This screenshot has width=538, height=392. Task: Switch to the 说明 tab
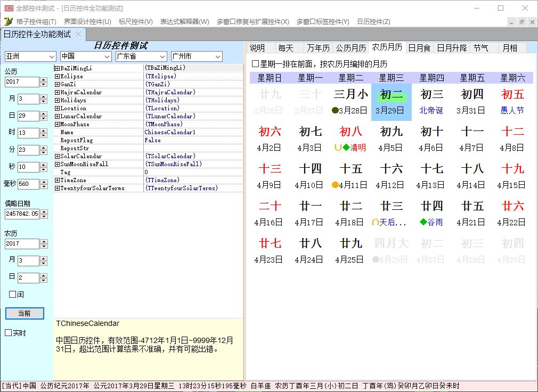(260, 48)
